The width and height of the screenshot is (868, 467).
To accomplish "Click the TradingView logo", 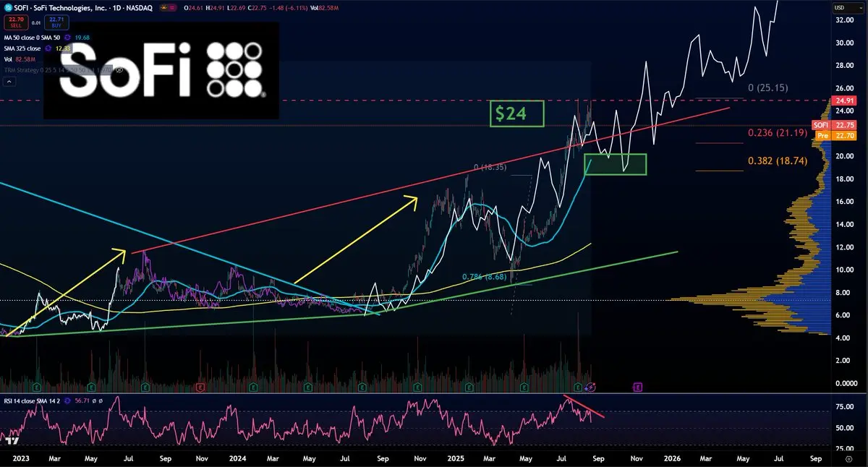I will (x=11, y=441).
